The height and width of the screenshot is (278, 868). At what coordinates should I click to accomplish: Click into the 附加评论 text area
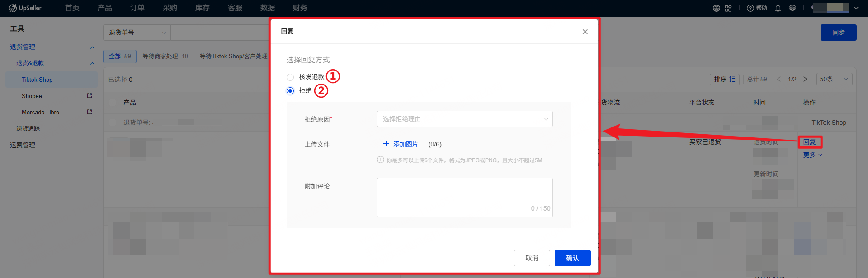(x=464, y=197)
